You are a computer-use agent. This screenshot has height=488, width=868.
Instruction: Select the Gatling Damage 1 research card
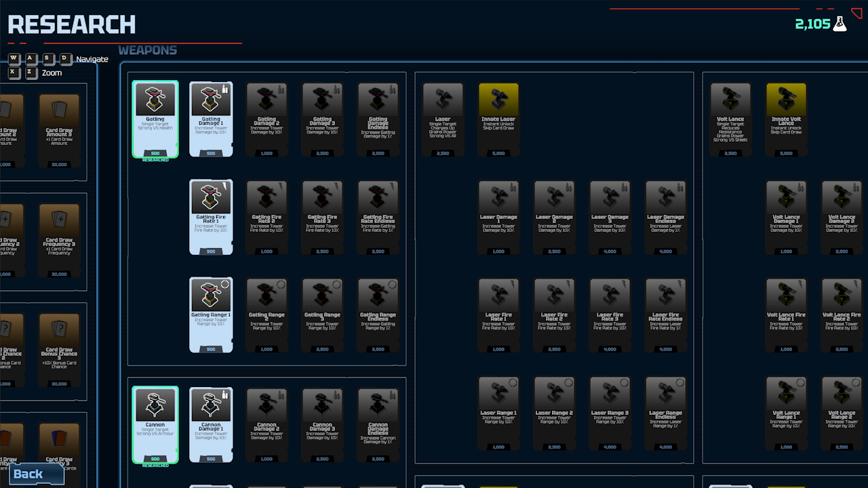pos(211,119)
